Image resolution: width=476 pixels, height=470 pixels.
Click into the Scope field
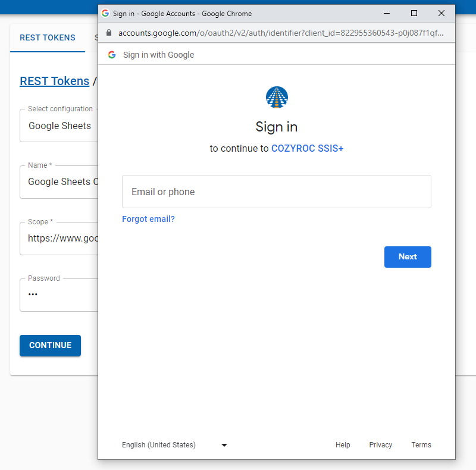59,239
